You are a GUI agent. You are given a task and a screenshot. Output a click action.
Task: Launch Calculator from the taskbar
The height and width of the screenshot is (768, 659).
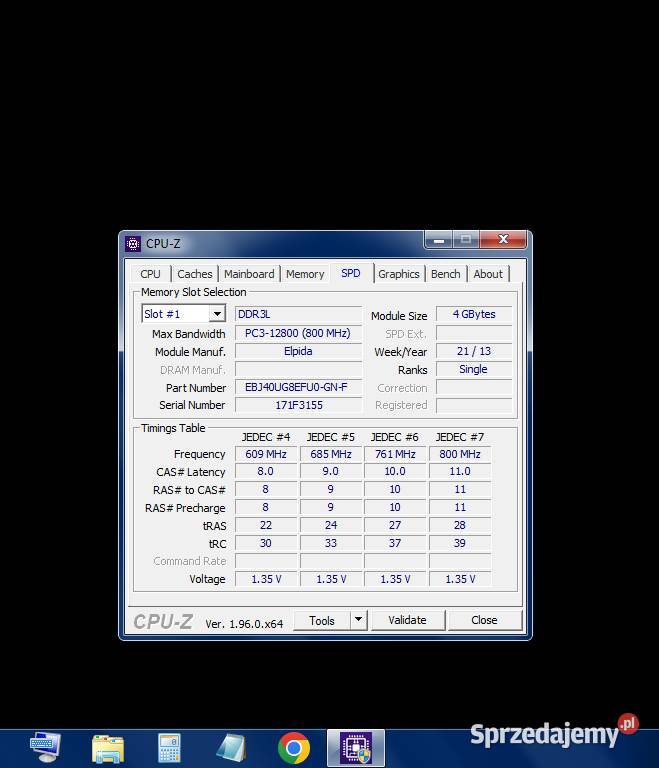[169, 747]
